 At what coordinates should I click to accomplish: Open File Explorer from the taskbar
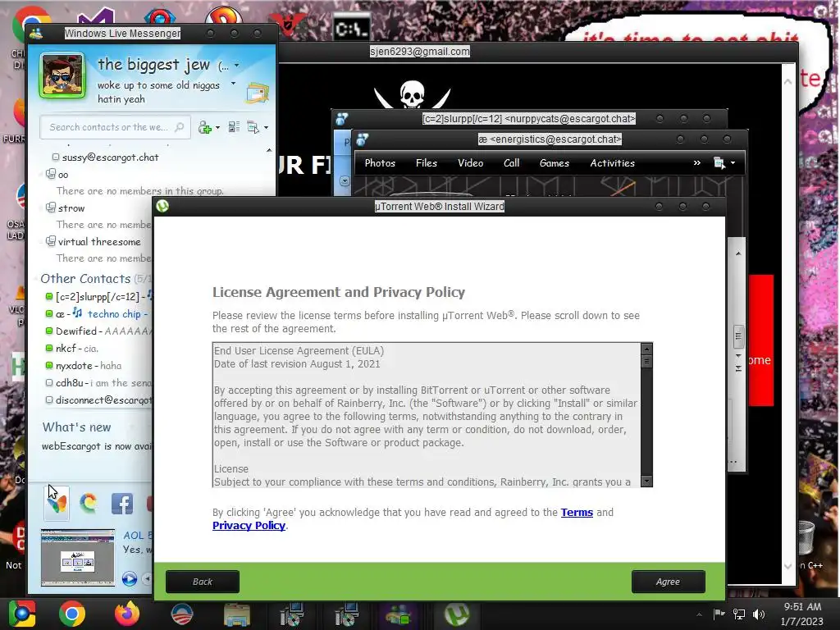click(236, 615)
